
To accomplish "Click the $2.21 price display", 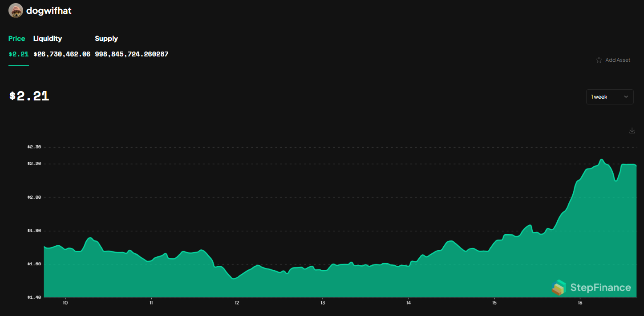I will pos(29,96).
